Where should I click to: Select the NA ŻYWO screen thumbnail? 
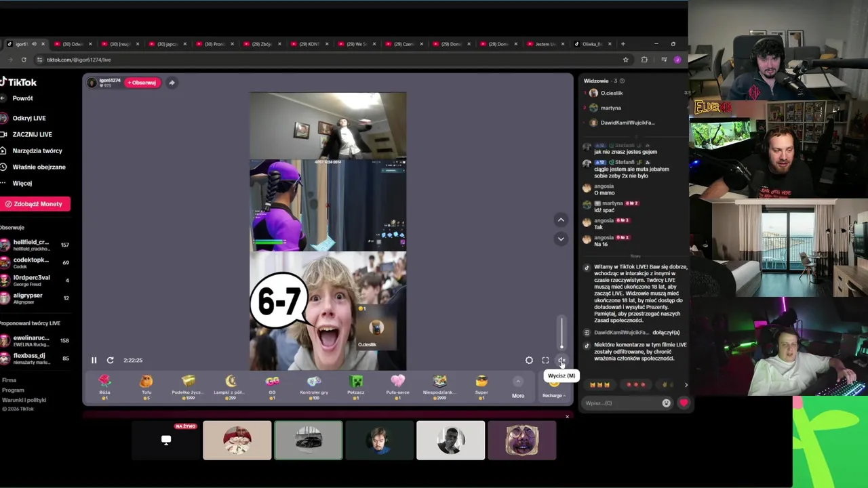point(166,441)
